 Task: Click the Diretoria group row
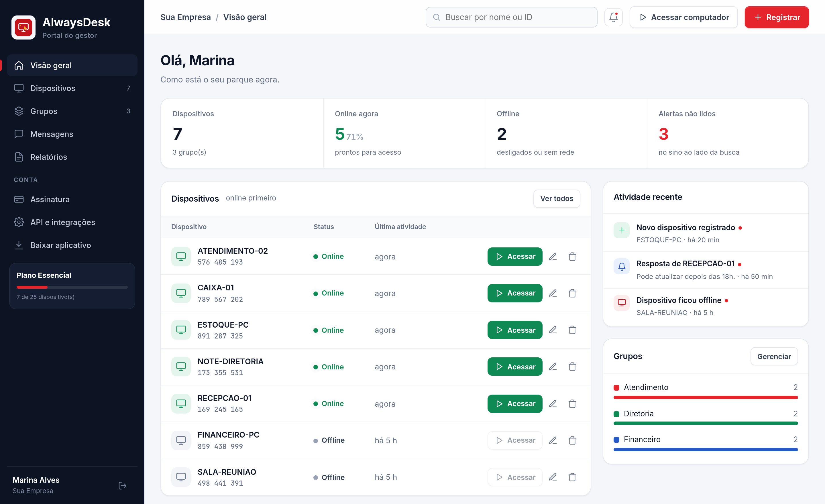click(706, 417)
